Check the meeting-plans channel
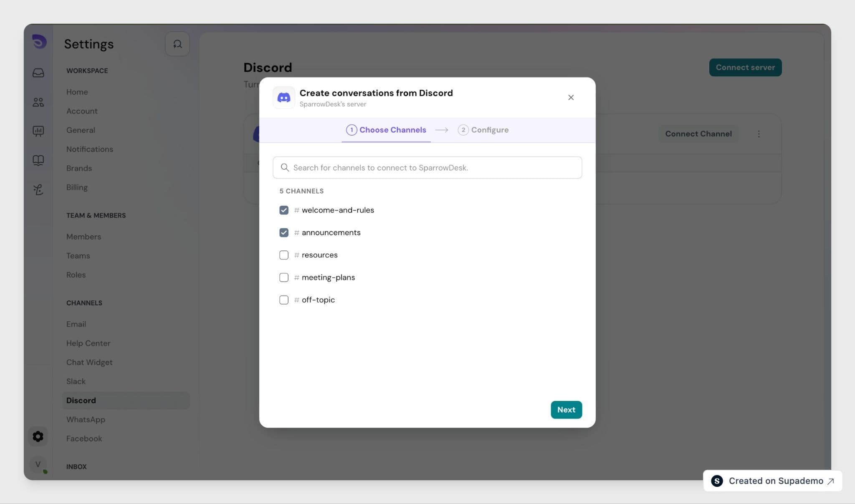This screenshot has height=504, width=855. point(284,277)
